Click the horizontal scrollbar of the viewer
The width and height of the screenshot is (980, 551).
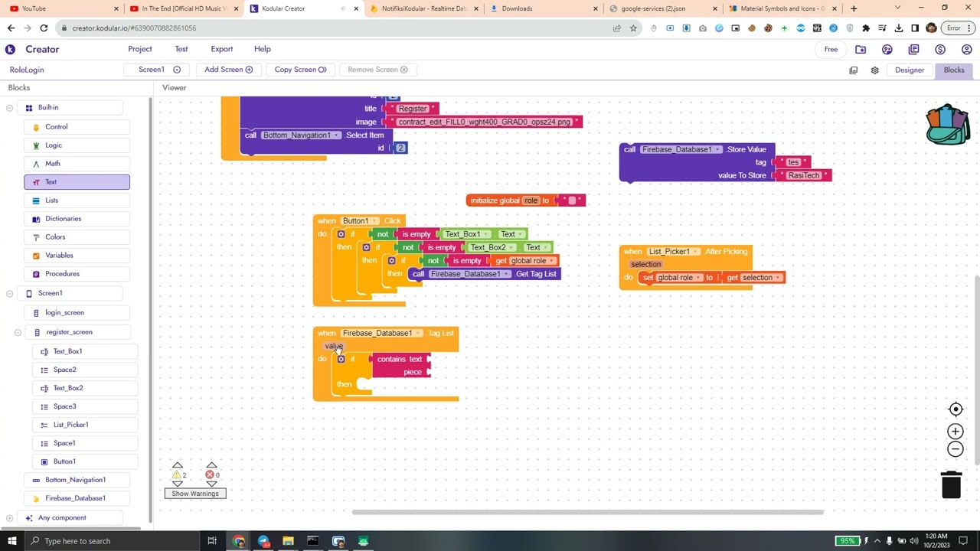587,512
